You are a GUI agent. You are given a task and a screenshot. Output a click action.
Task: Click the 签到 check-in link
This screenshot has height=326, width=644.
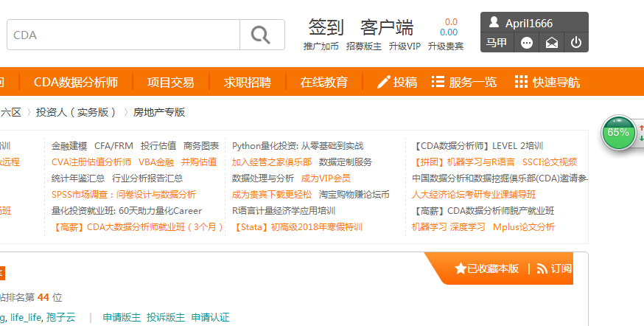(326, 27)
